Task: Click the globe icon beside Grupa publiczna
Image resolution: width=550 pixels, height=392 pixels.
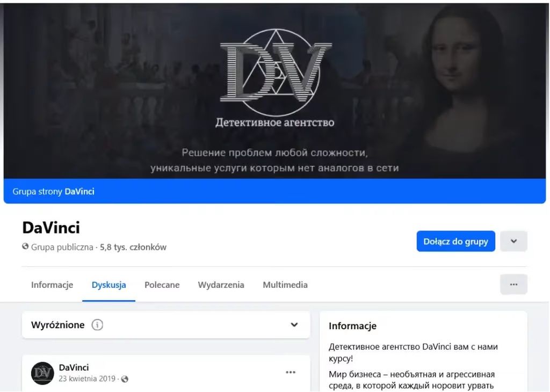Action: [25, 246]
